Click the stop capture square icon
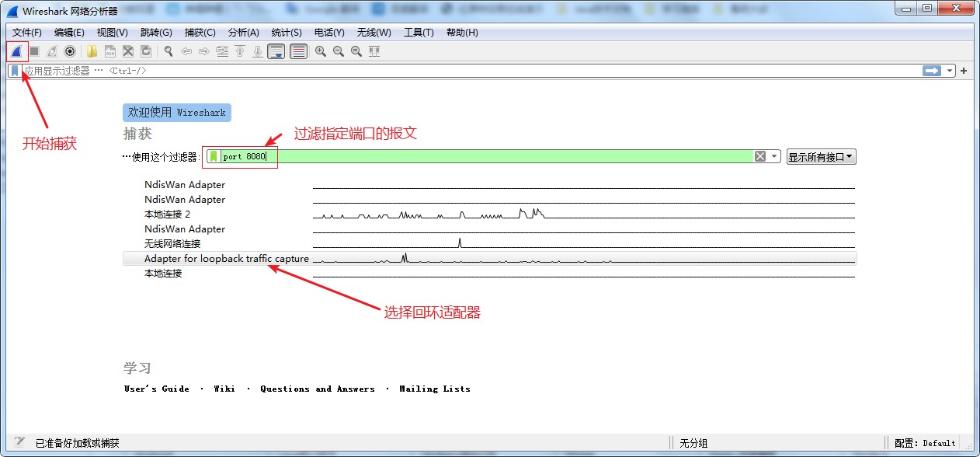This screenshot has width=980, height=457. pyautogui.click(x=34, y=51)
